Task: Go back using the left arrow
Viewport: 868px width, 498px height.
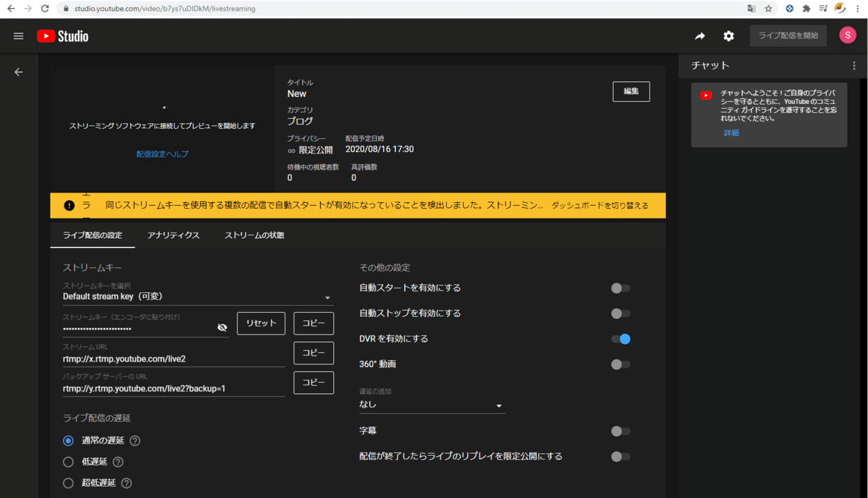Action: click(x=18, y=72)
